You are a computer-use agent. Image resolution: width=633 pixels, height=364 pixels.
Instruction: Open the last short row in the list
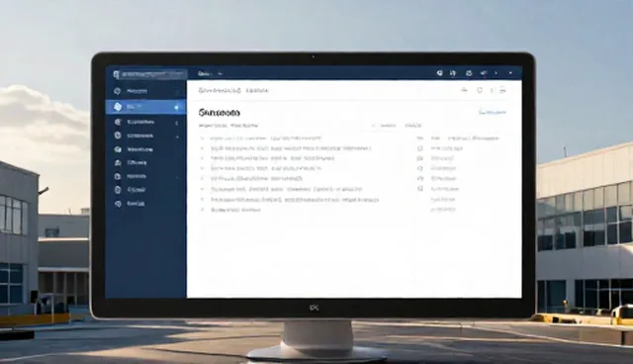235,210
